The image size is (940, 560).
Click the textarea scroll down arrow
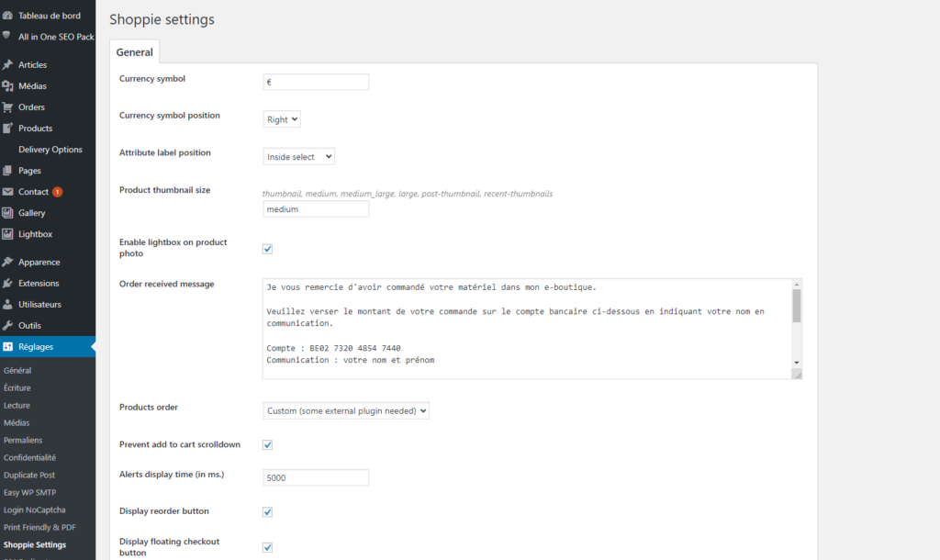(x=796, y=363)
